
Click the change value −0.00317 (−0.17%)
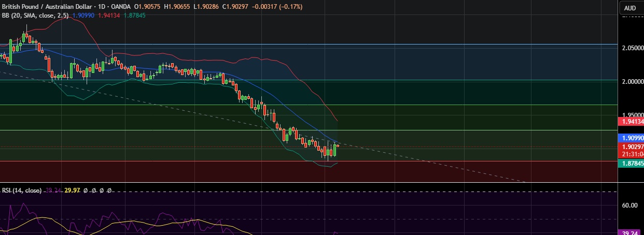pyautogui.click(x=276, y=7)
